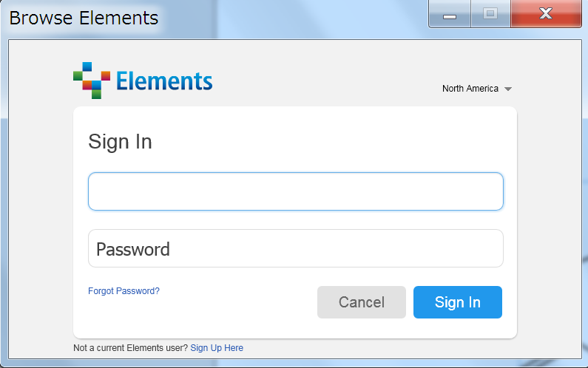Focus the empty username input field
588x368 pixels.
pyautogui.click(x=295, y=191)
